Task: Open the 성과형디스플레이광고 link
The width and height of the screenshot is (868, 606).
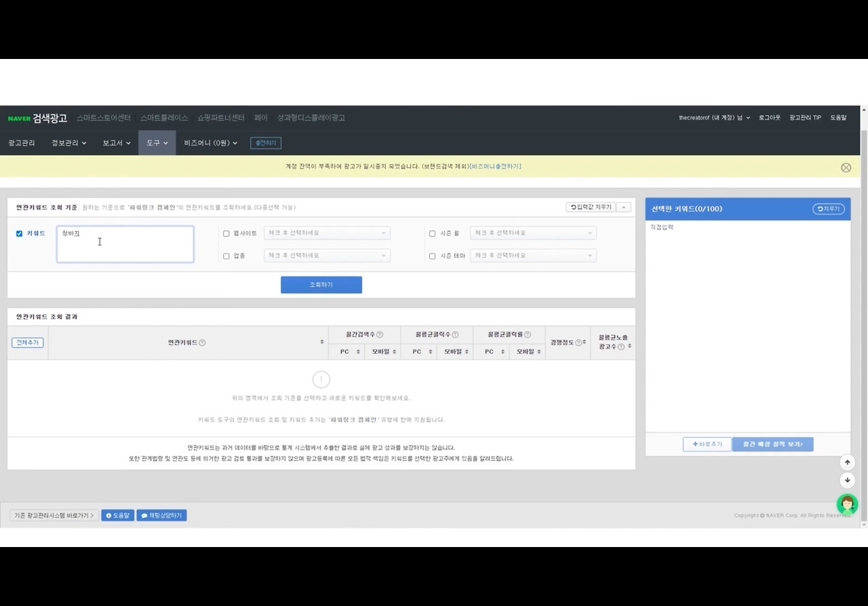Action: pos(311,118)
